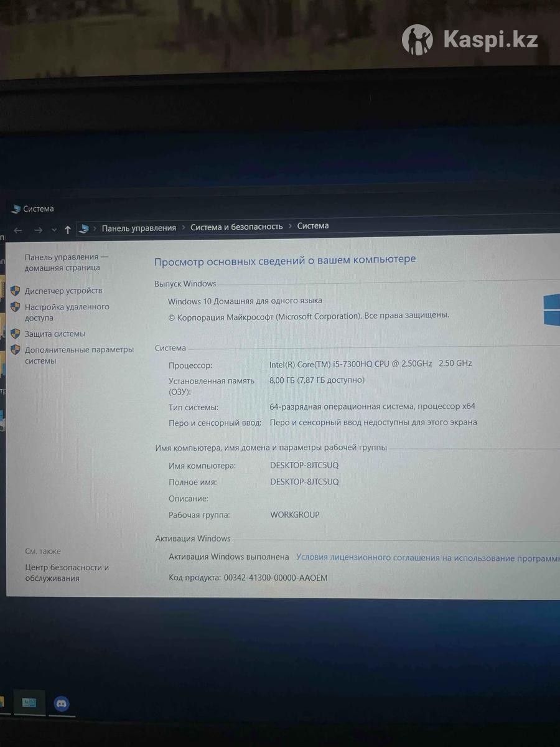The width and height of the screenshot is (560, 747).
Task: Open Условия лицензионного соглашения link
Action: coord(427,558)
